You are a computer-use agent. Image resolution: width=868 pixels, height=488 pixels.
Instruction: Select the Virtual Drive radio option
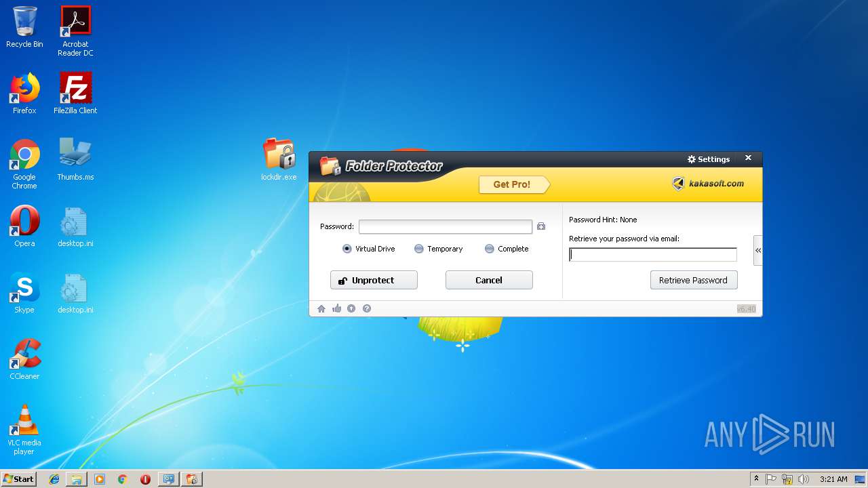[x=369, y=249]
